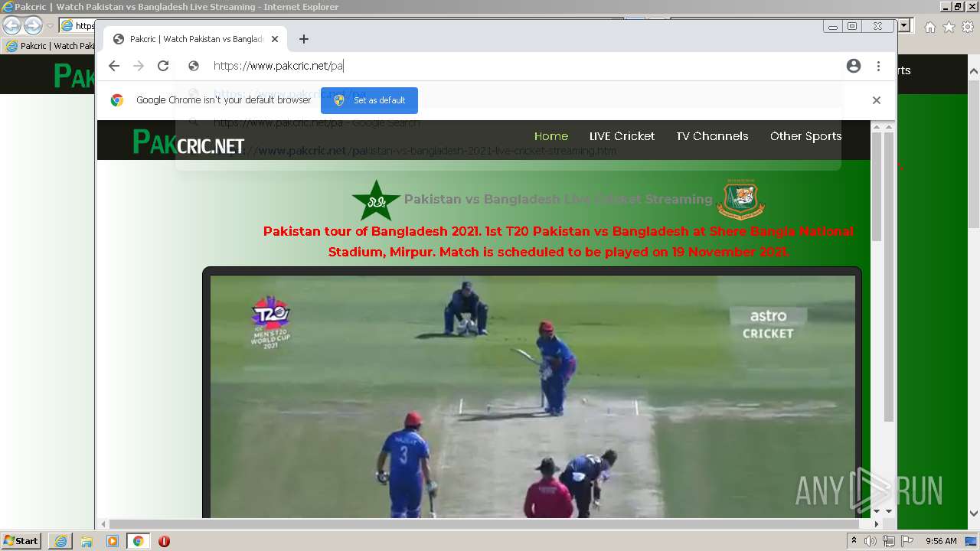980x551 pixels.
Task: Switch to Chrome from taskbar
Action: click(138, 541)
